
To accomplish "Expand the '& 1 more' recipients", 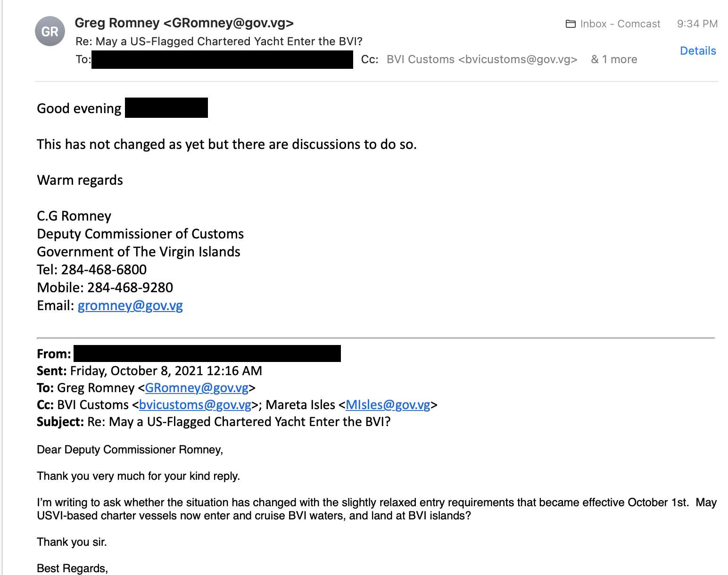I will (614, 59).
